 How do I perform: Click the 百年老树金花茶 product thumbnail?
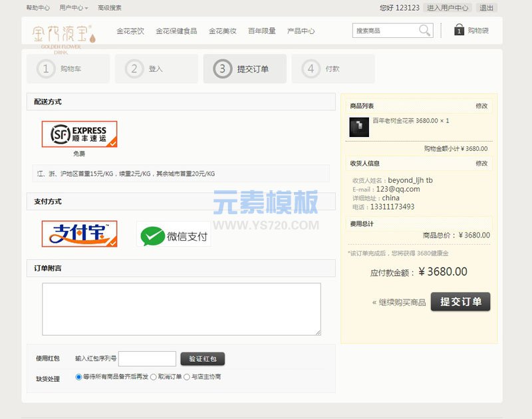pos(359,127)
